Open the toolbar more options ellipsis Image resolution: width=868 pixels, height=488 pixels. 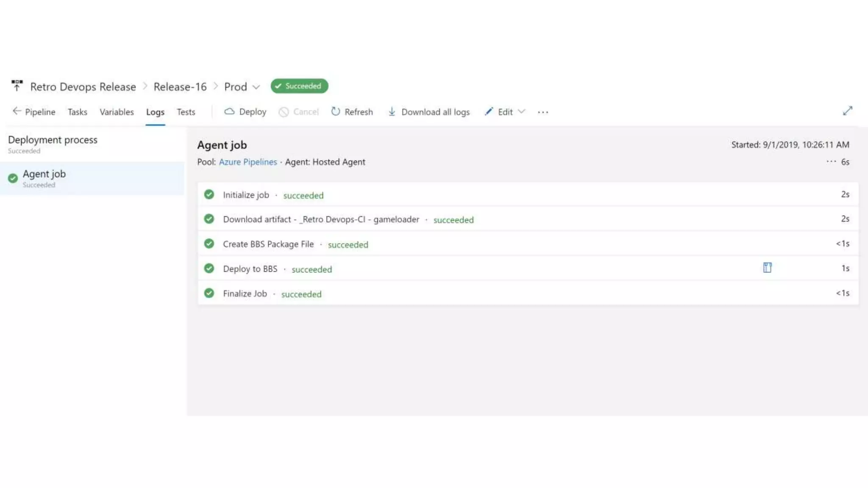[x=543, y=112]
